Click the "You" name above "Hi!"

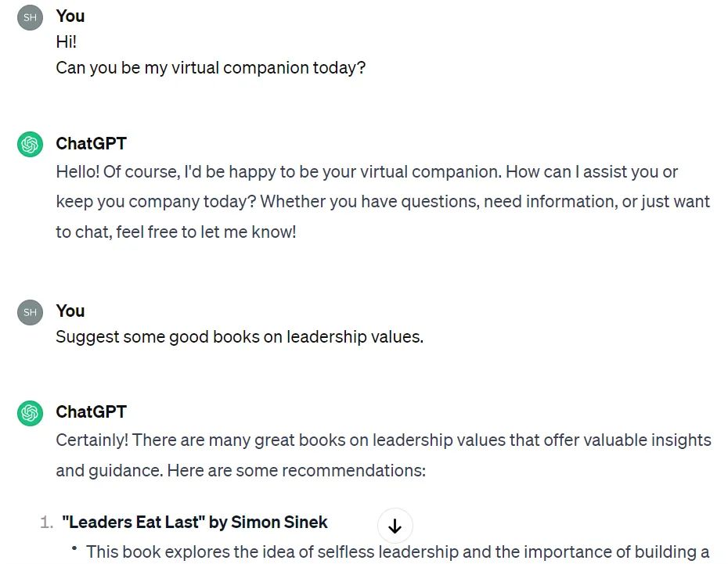pyautogui.click(x=70, y=16)
